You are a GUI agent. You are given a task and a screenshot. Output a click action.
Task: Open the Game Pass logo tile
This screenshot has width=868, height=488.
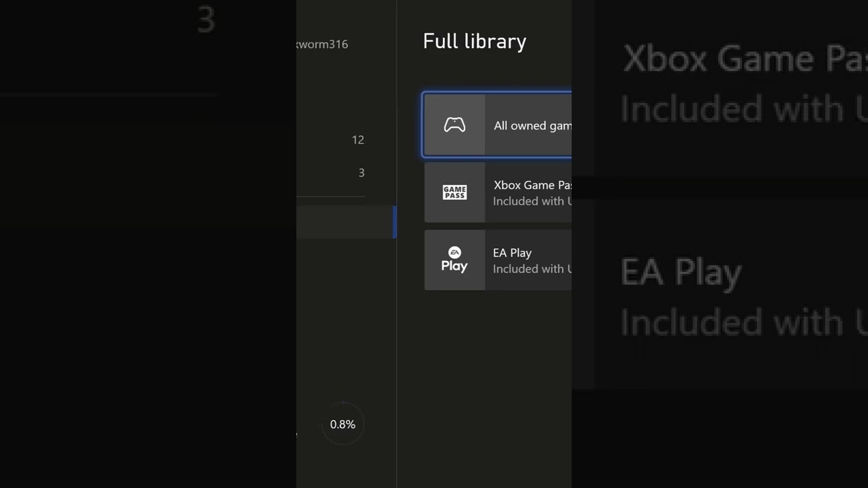(454, 192)
